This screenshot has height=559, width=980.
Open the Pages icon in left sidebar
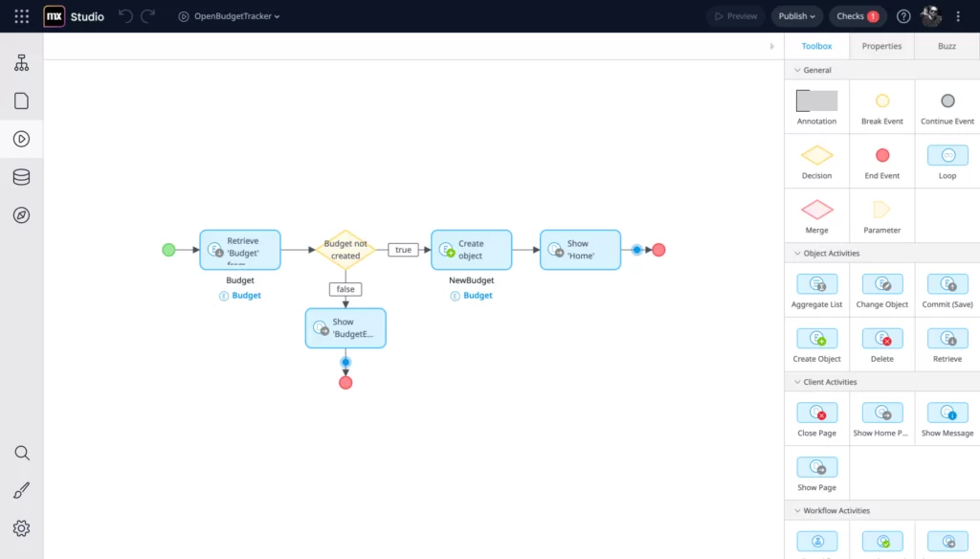[21, 101]
